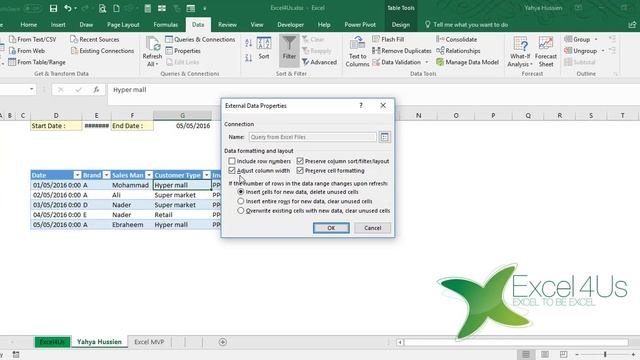The width and height of the screenshot is (640, 360).
Task: Add a new sheet with plus icon
Action: (x=222, y=342)
